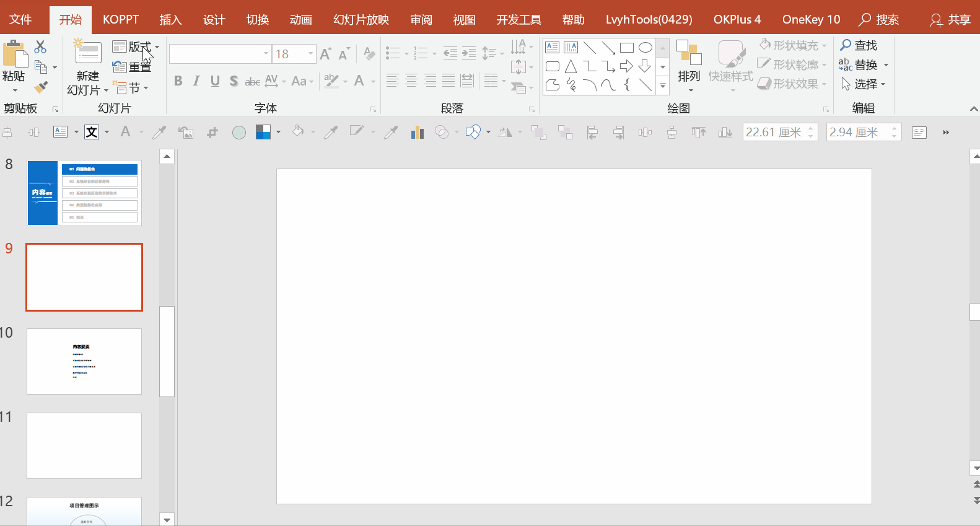Toggle Underline formatting
The image size is (980, 526).
215,81
